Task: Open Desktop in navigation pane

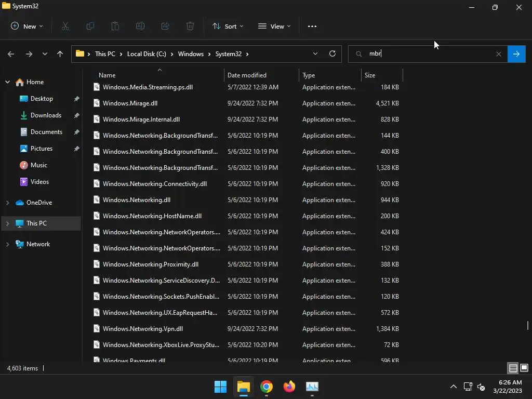Action: click(x=42, y=99)
